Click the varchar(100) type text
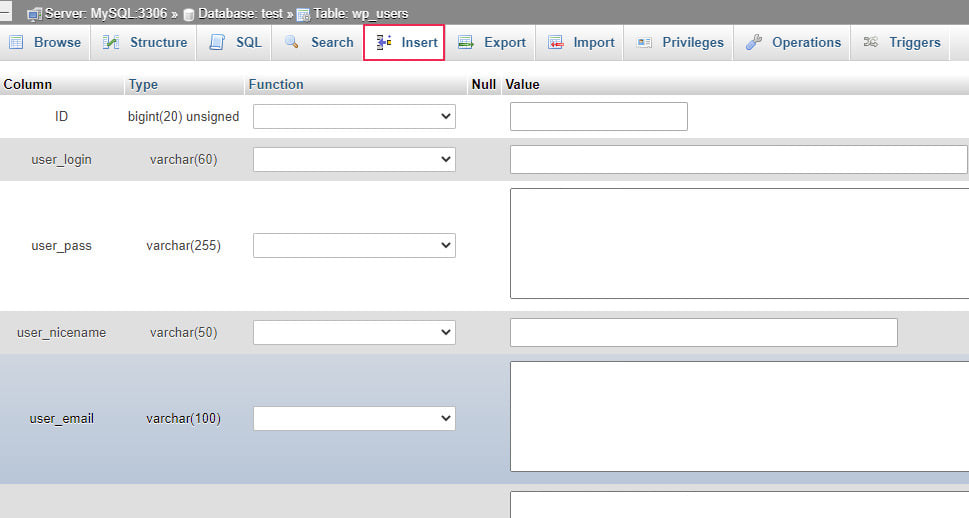The image size is (969, 518). pyautogui.click(x=184, y=418)
